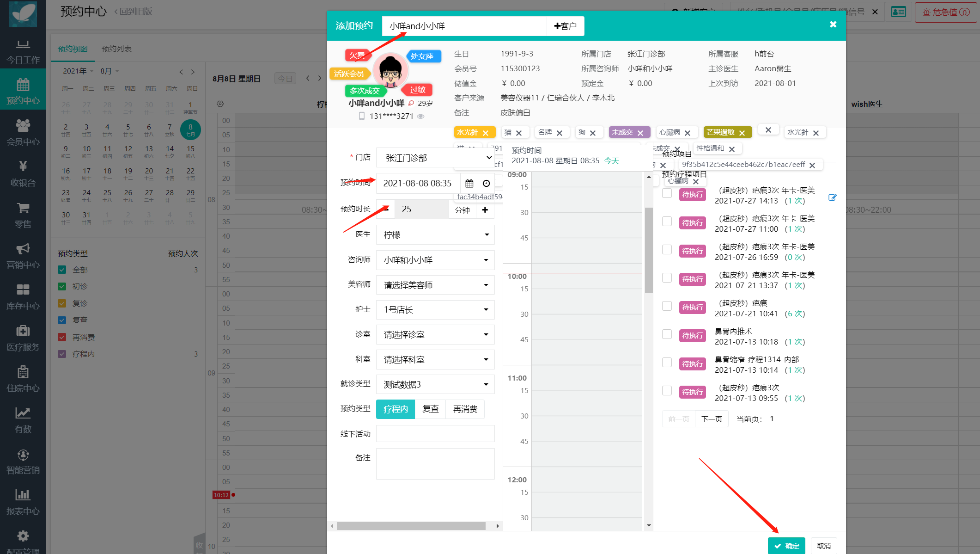980x554 pixels.
Task: Click edit icon next to first 疗程 item
Action: click(832, 197)
